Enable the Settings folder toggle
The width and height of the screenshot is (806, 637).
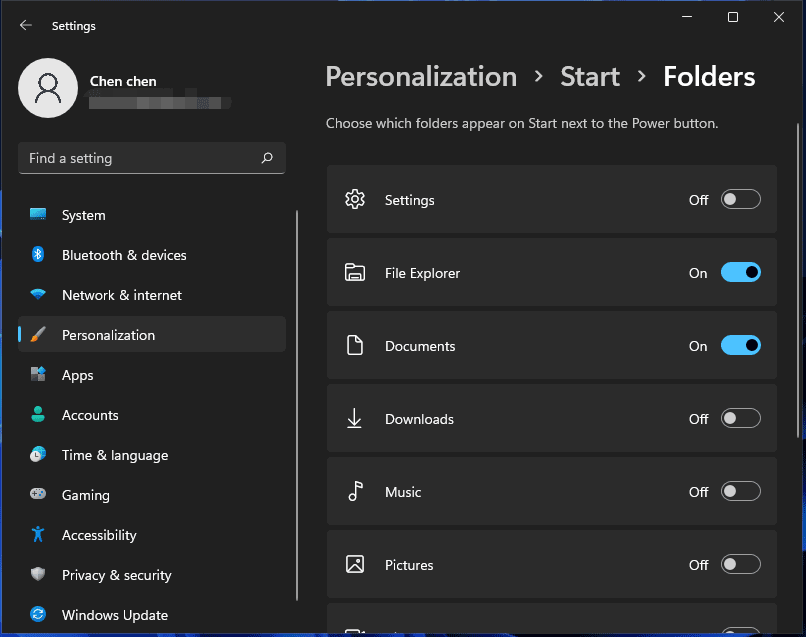pyautogui.click(x=740, y=199)
